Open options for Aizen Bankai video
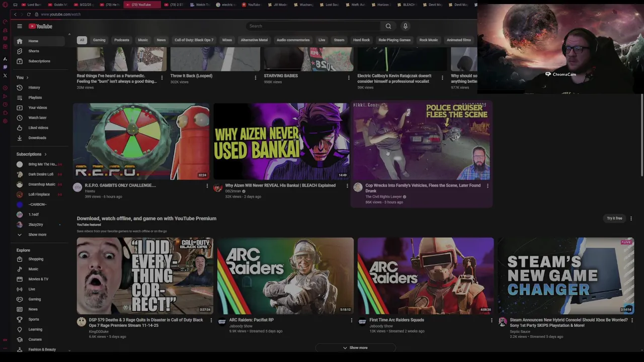This screenshot has width=644, height=362. point(347,186)
